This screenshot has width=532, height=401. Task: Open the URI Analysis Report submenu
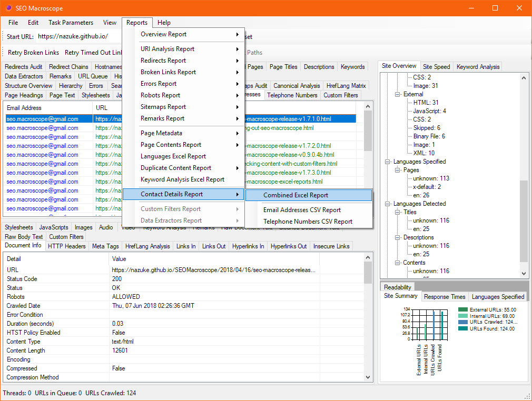point(183,49)
